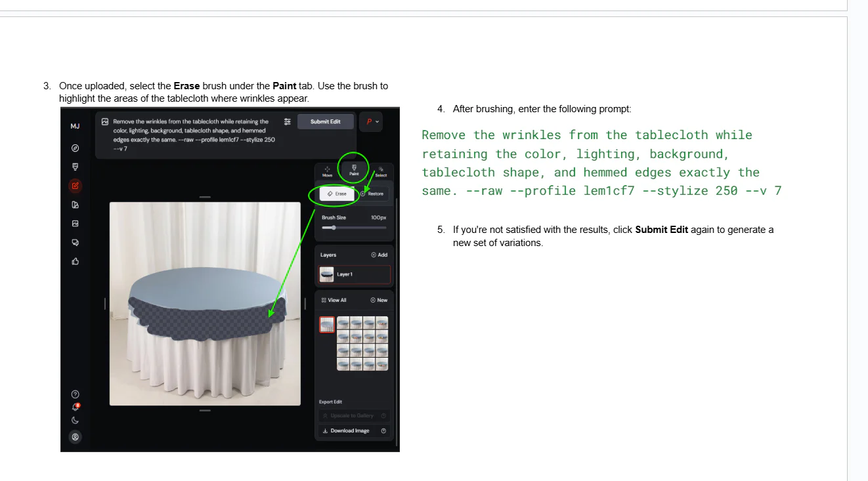Select the red Edit icon in sidebar
868x481 pixels.
click(x=75, y=186)
